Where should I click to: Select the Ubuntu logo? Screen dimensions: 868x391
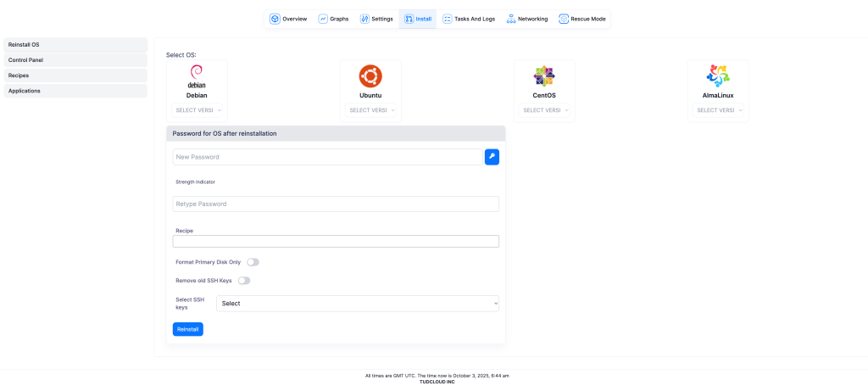pos(370,75)
